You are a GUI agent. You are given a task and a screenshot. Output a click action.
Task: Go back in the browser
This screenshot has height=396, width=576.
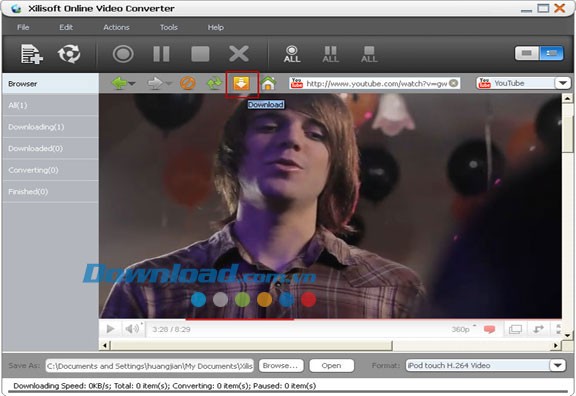tap(119, 83)
